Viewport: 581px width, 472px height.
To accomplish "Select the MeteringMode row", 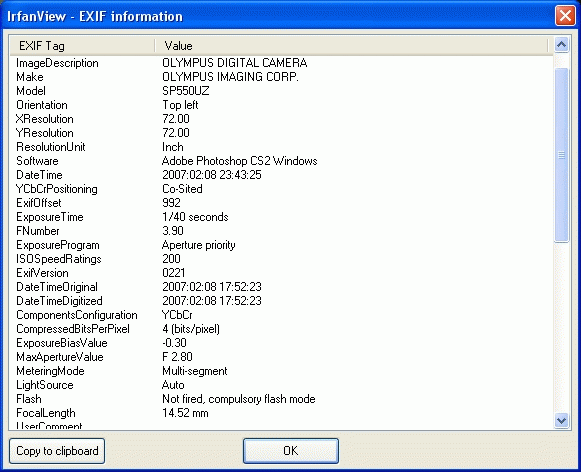I will pyautogui.click(x=282, y=371).
